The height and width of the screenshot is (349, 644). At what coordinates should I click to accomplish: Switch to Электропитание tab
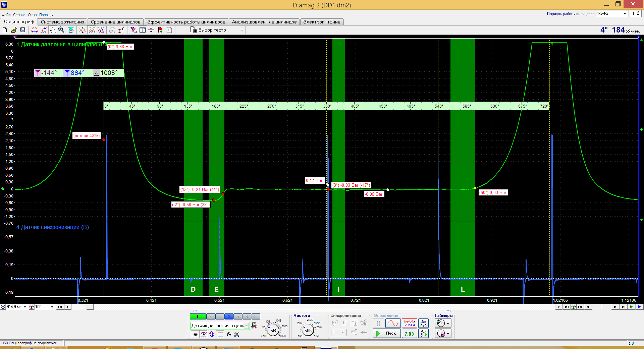point(322,22)
